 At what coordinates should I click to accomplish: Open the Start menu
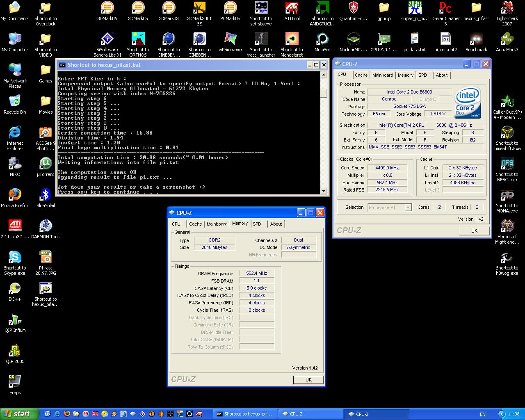(x=20, y=414)
